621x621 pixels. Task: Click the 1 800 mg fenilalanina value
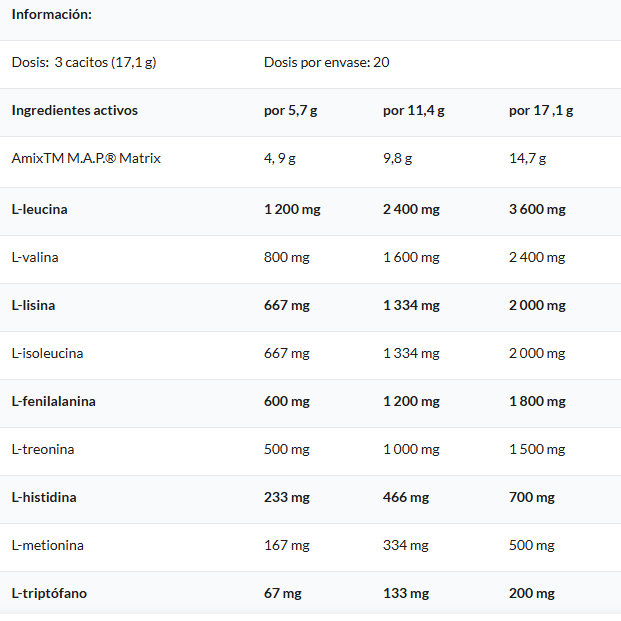point(537,401)
